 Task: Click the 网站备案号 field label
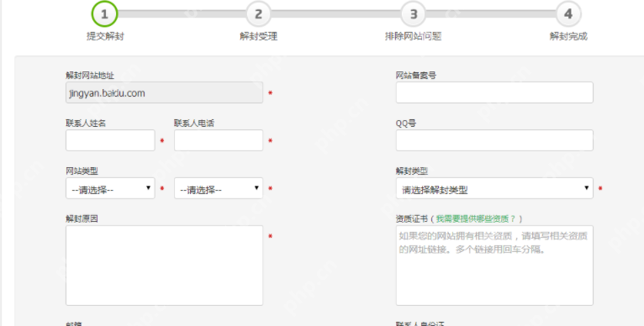[416, 76]
